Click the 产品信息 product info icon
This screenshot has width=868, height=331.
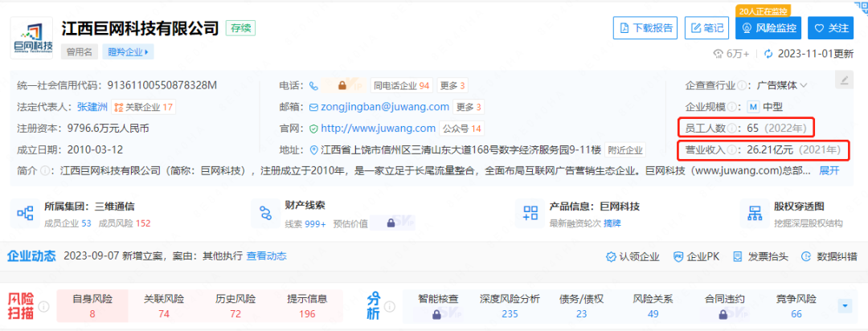530,214
